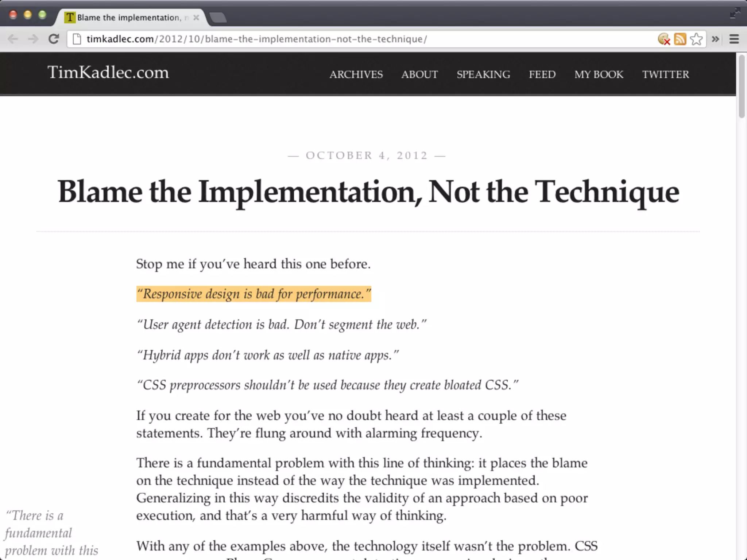
Task: Click the page document icon beside URL
Action: pos(77,39)
